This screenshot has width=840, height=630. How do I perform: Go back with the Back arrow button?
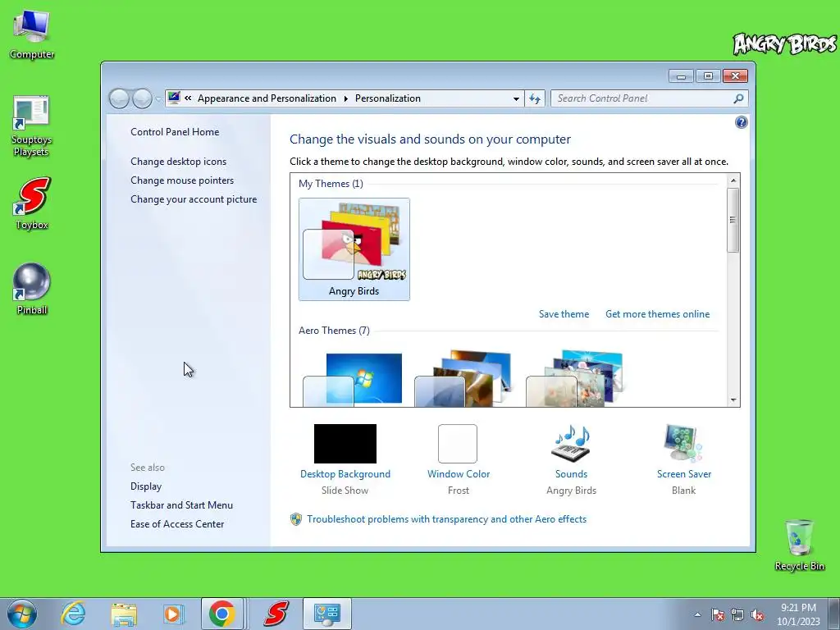click(119, 98)
